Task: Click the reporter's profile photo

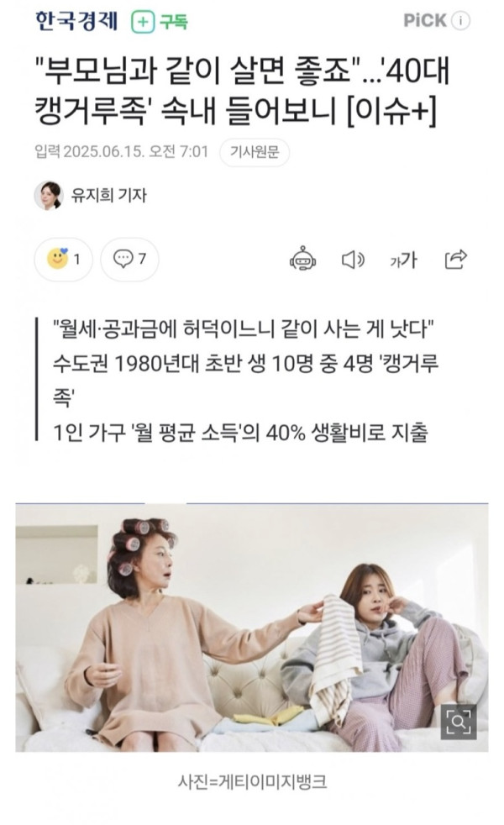Action: click(49, 195)
